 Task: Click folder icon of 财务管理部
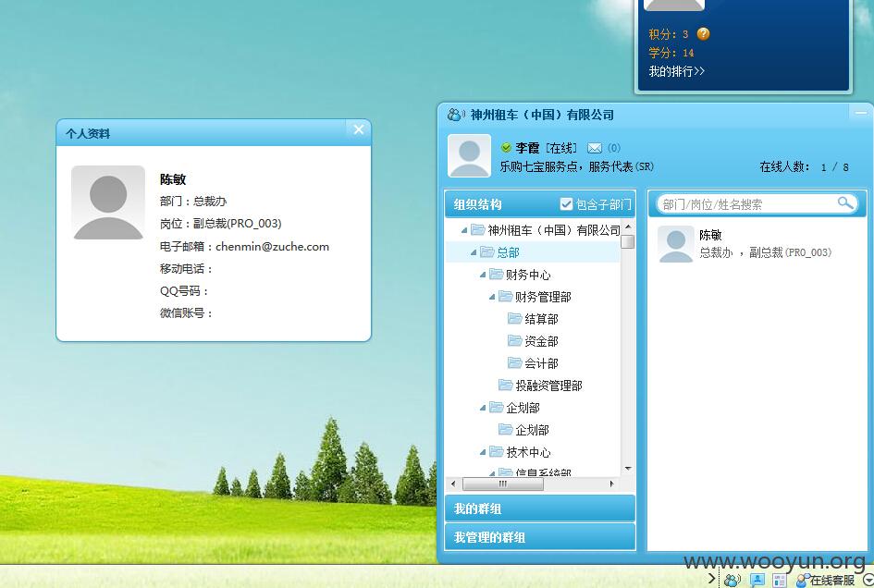506,296
